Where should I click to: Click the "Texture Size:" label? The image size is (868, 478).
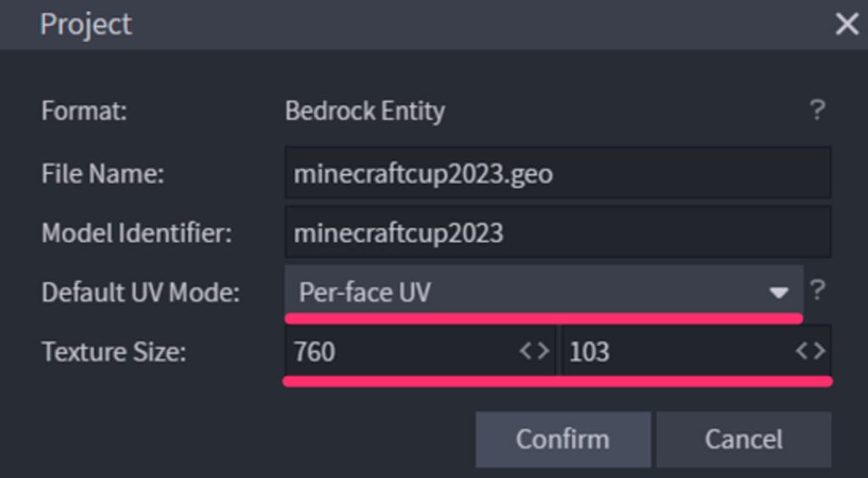(x=113, y=351)
